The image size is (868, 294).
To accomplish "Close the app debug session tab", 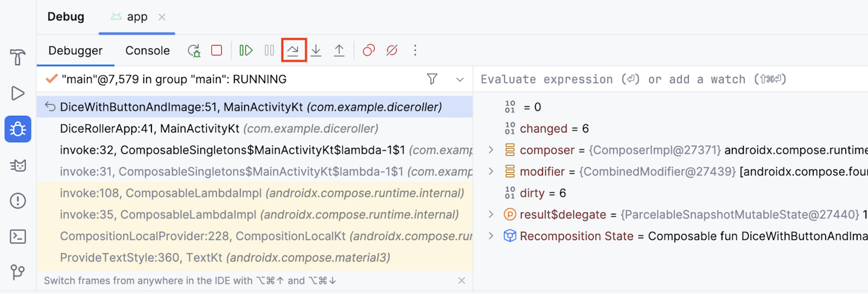I will (x=162, y=17).
